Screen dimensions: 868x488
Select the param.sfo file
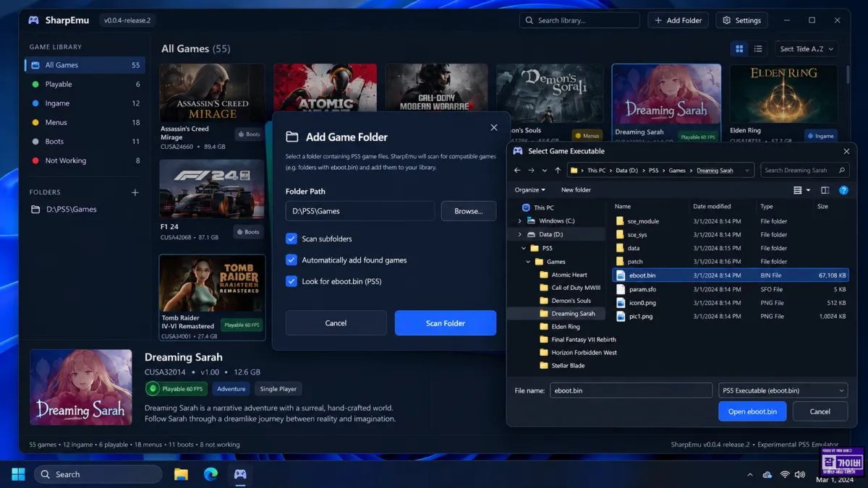[731, 289]
